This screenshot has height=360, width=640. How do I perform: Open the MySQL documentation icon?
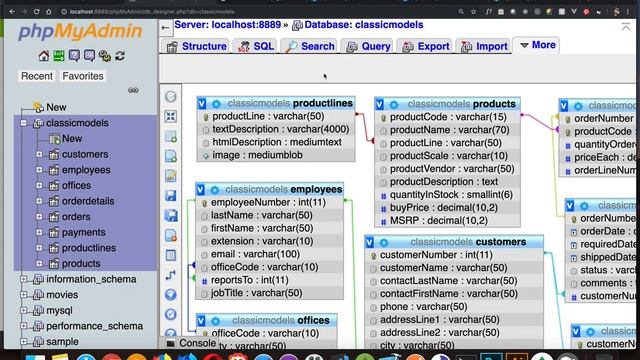[x=89, y=56]
